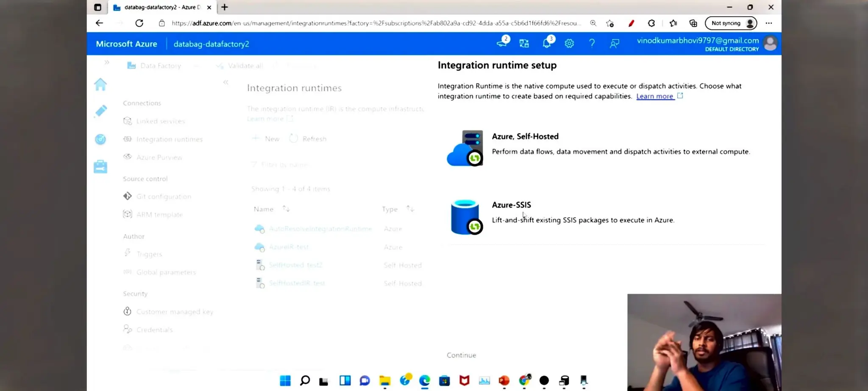This screenshot has height=391, width=868.
Task: Open the Learn more link in setup panel
Action: pyautogui.click(x=655, y=96)
